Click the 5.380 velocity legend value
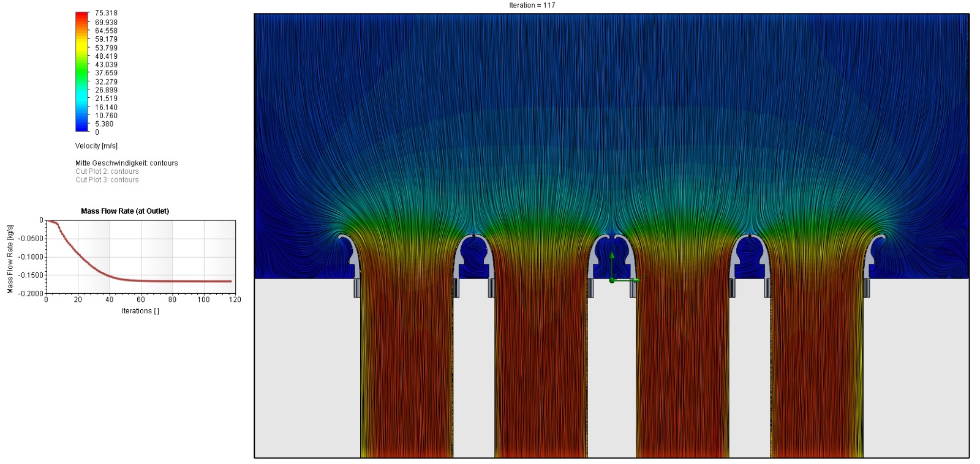The height and width of the screenshot is (464, 980). coord(104,124)
